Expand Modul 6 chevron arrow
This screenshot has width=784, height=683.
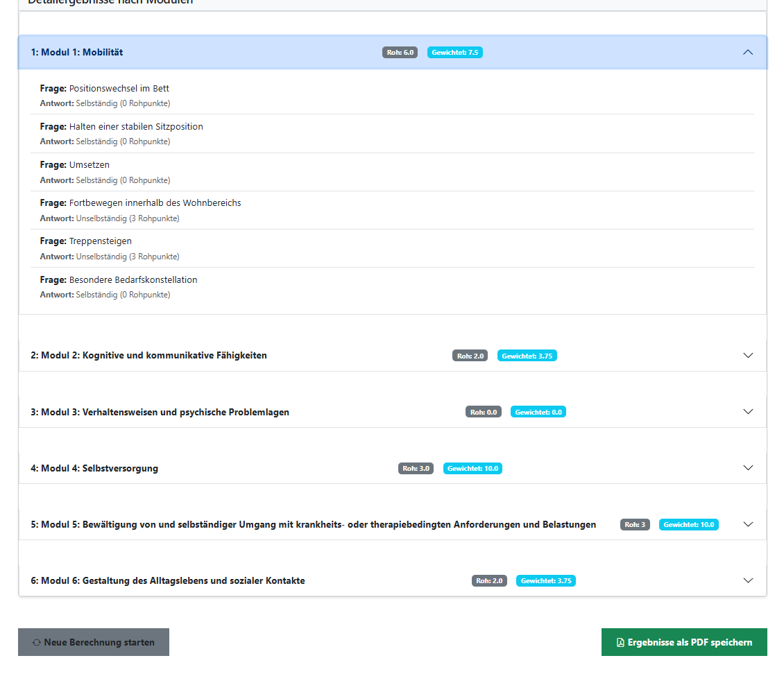pyautogui.click(x=747, y=580)
